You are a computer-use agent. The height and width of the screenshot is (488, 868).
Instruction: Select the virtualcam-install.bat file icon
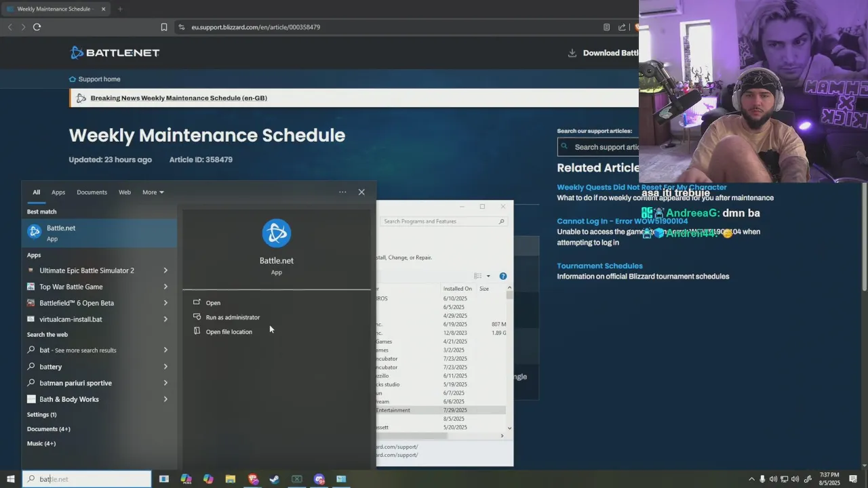click(x=31, y=319)
